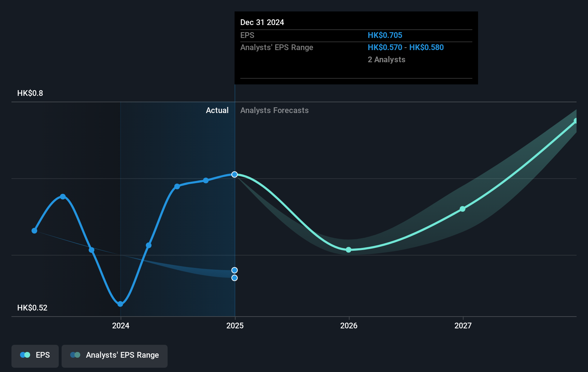
Task: Click the 2027 x-axis label
Action: (463, 325)
